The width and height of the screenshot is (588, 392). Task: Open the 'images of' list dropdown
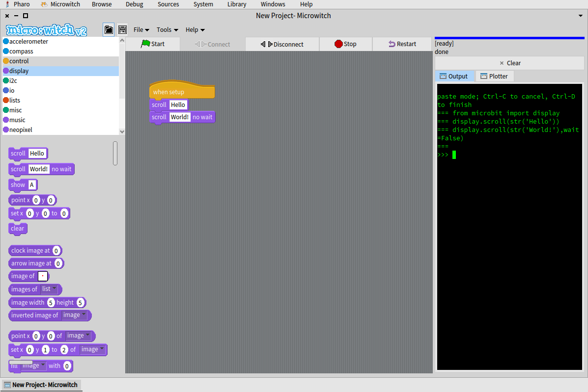(x=50, y=288)
